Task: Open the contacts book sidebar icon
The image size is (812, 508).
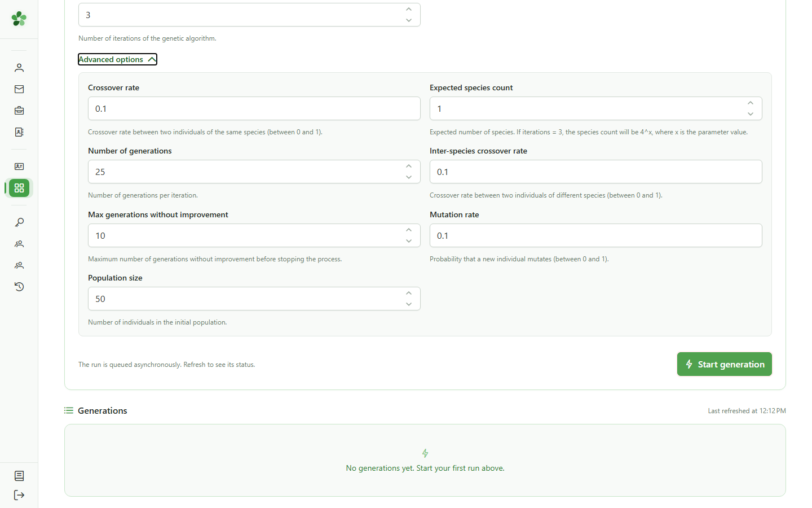Action: tap(19, 132)
